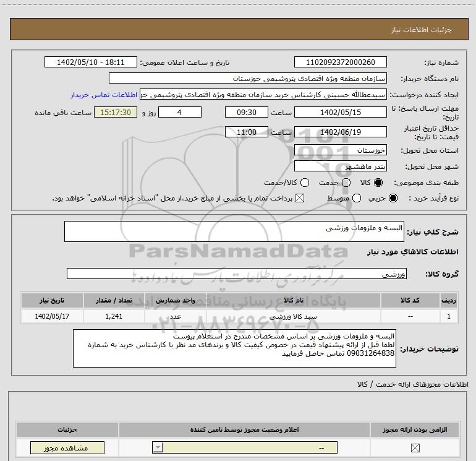Select the خدمت radio button
The width and height of the screenshot is (476, 461).
(346, 183)
